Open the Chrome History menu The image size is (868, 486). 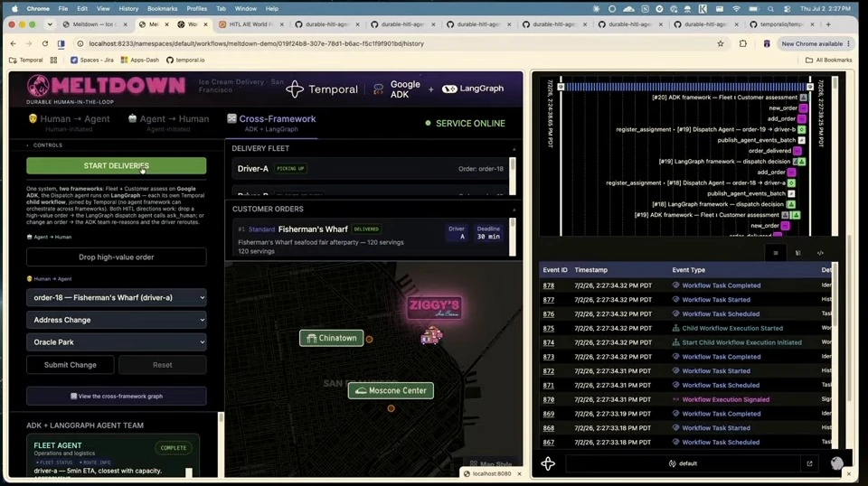tap(128, 9)
